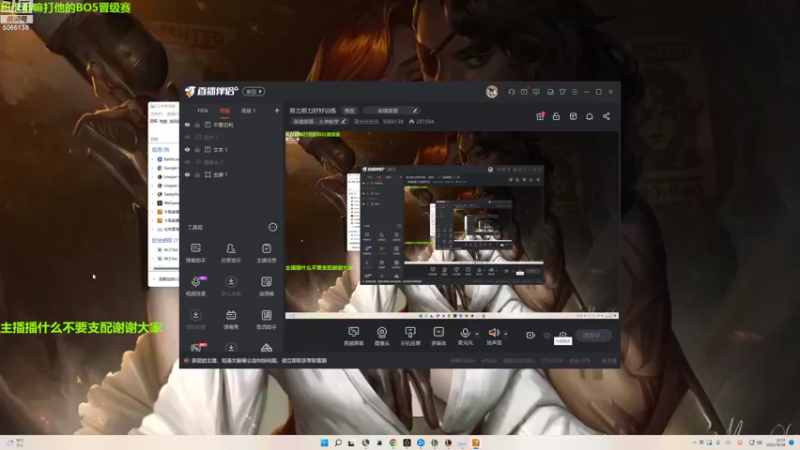Add a new scene with the plus button

[277, 110]
